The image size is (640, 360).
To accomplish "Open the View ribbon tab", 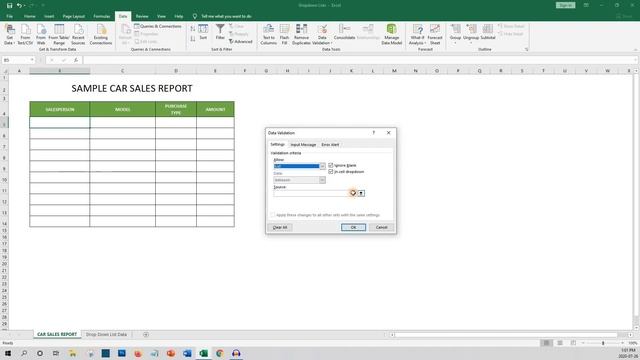I will [161, 16].
